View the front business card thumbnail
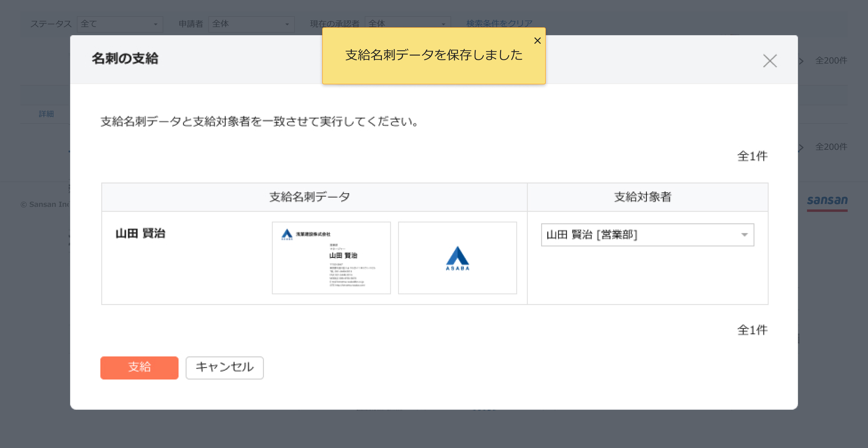 pos(331,258)
